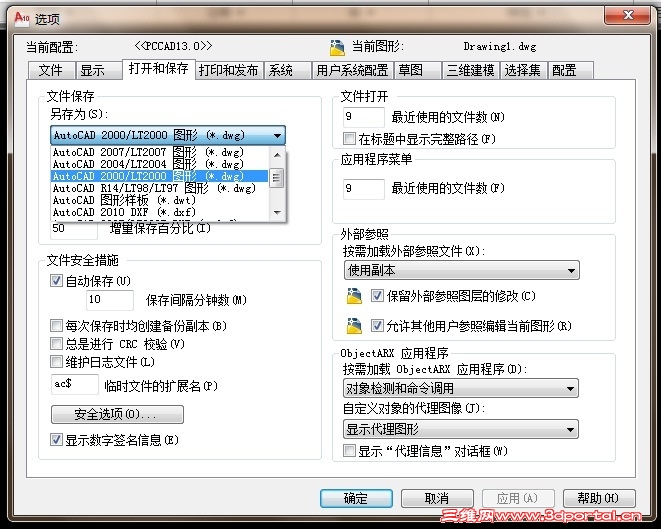Open 安全选项(O)... button

pos(117,414)
